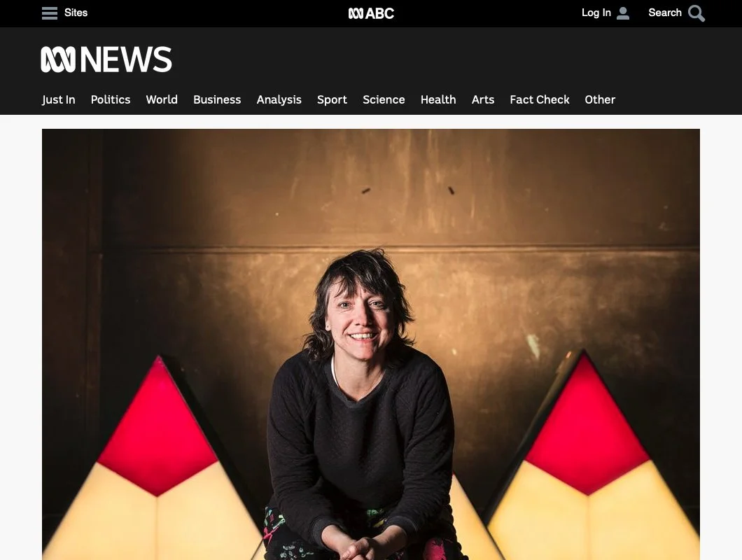Click the article hero photo of woman
Image resolution: width=742 pixels, height=560 pixels.
pos(371,344)
